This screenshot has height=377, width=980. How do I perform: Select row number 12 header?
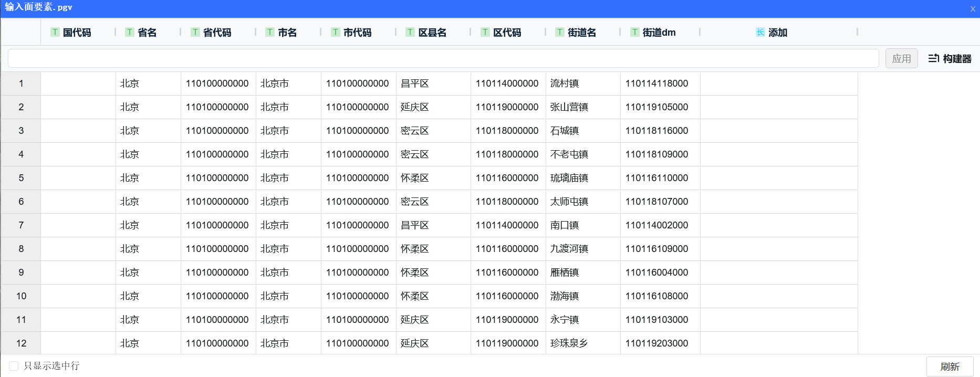pos(21,343)
